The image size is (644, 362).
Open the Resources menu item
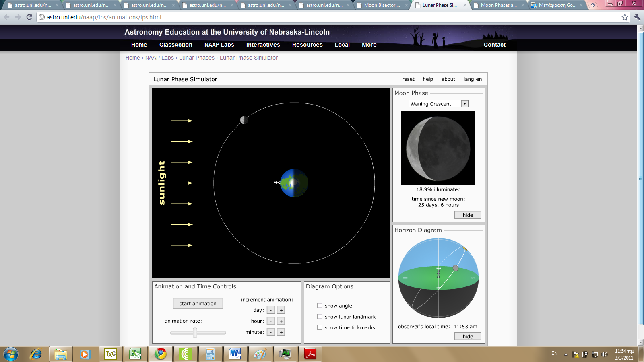[308, 45]
